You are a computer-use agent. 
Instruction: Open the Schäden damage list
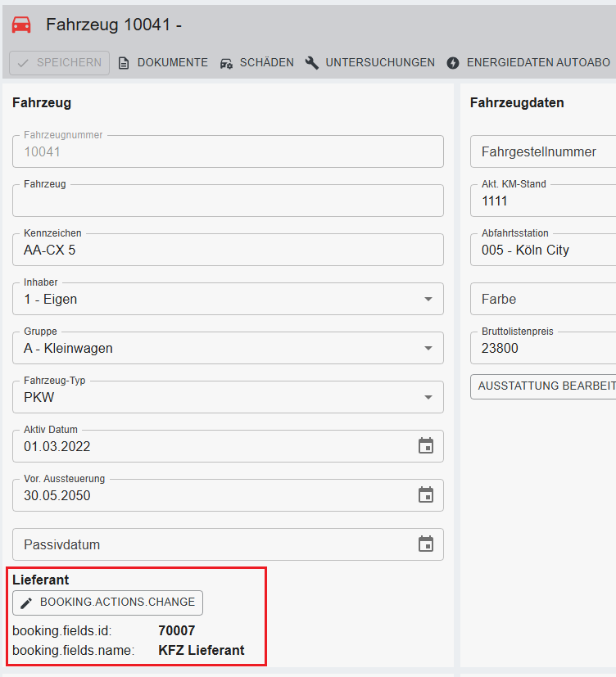[x=256, y=63]
